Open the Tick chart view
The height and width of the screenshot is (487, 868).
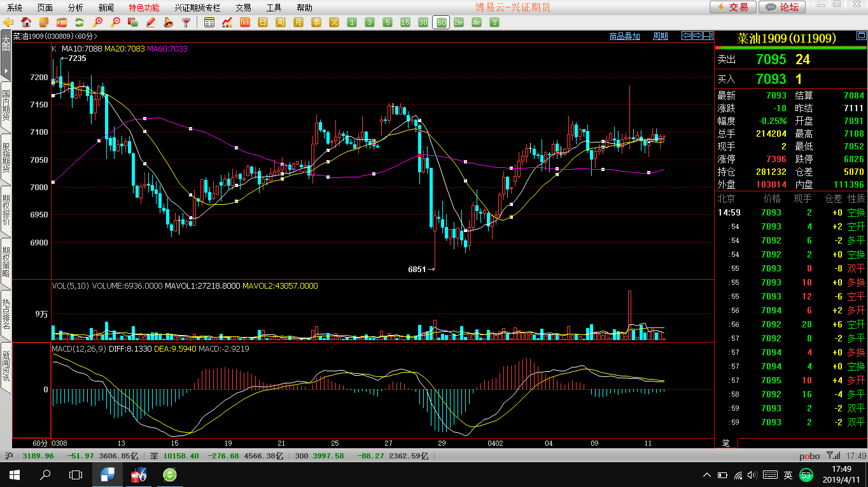[x=245, y=22]
